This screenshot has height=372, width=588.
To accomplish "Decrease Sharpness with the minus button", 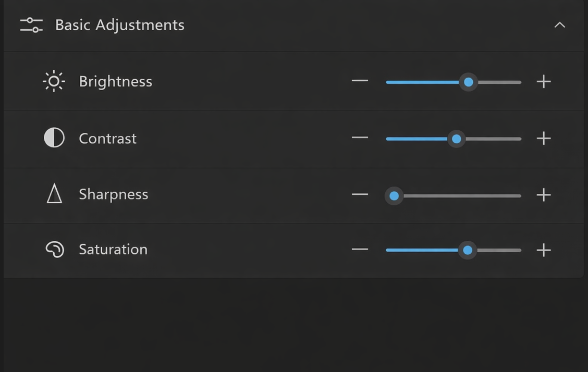I will [x=360, y=195].
